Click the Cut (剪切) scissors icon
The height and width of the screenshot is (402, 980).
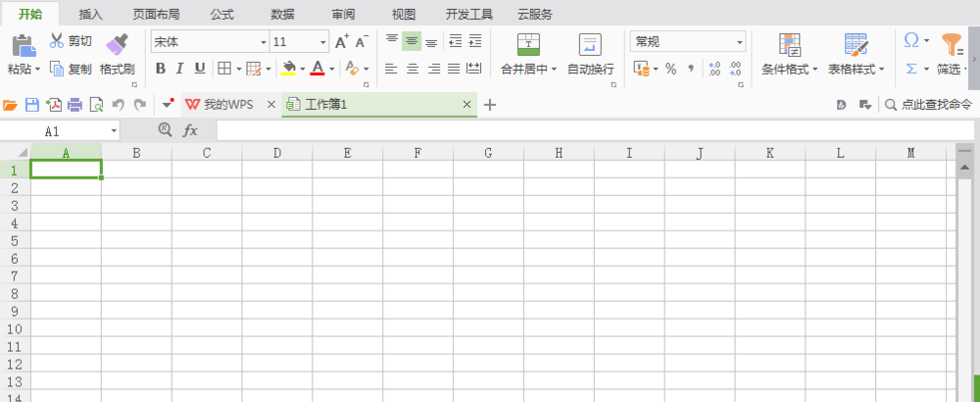pos(57,41)
